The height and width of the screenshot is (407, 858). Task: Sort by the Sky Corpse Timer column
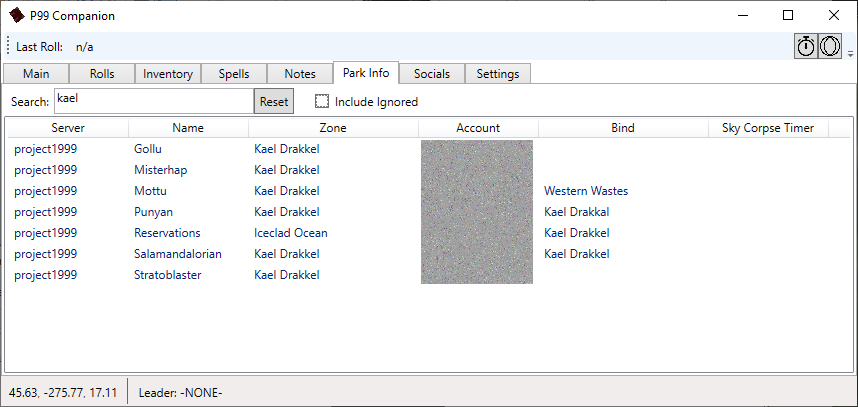click(768, 128)
